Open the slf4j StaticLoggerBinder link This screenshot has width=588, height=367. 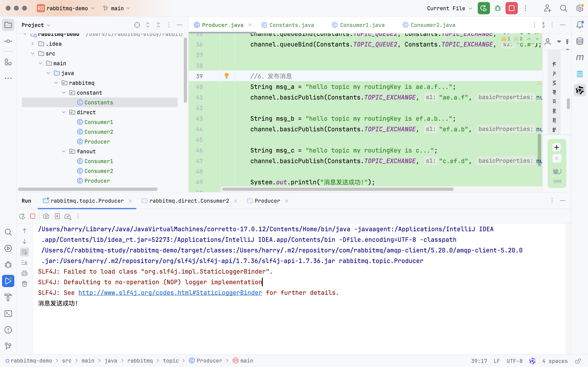pyautogui.click(x=170, y=293)
